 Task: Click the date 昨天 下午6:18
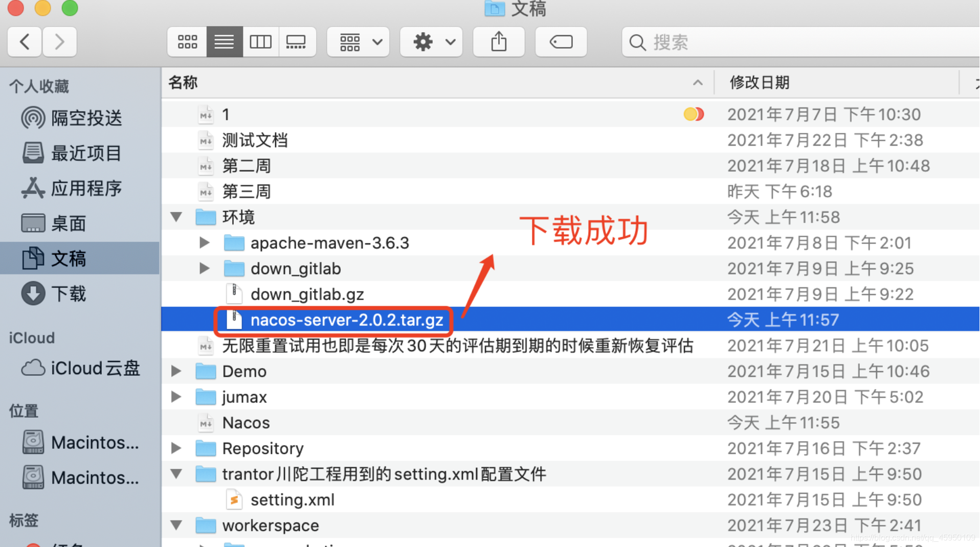click(x=779, y=192)
